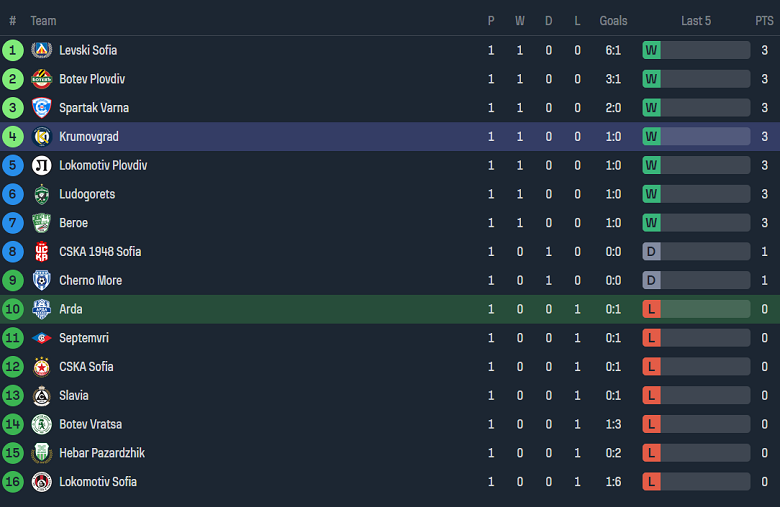This screenshot has height=507, width=780.
Task: Click the Spartak Varna crest icon
Action: (x=41, y=108)
